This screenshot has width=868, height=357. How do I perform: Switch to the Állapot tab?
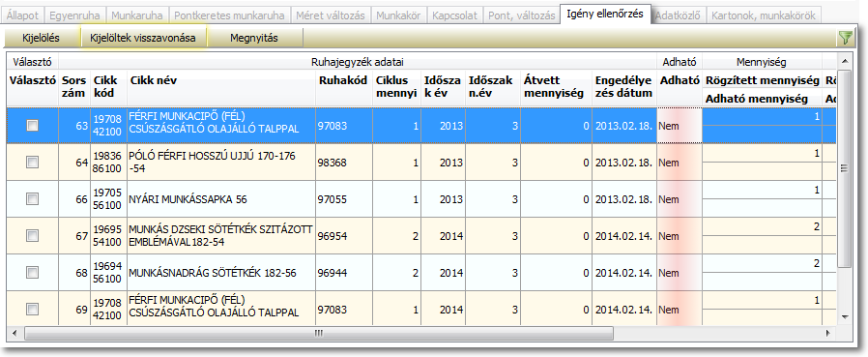pos(22,15)
